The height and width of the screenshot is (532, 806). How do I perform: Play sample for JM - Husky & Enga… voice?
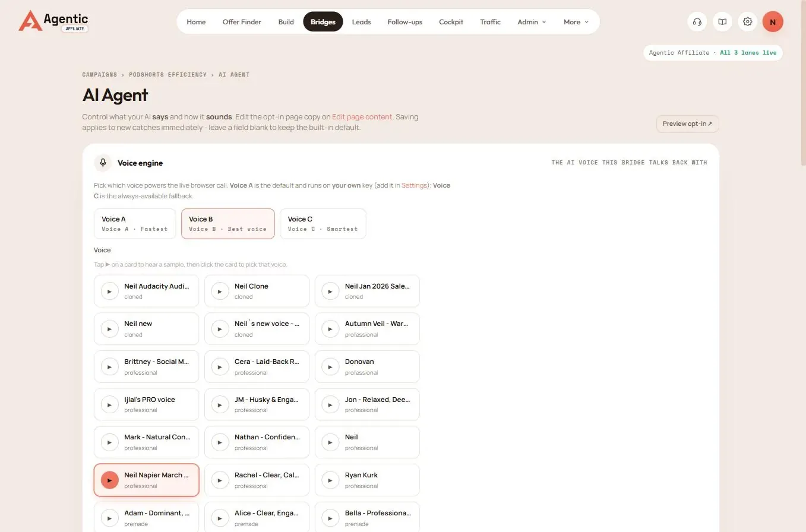click(x=220, y=404)
